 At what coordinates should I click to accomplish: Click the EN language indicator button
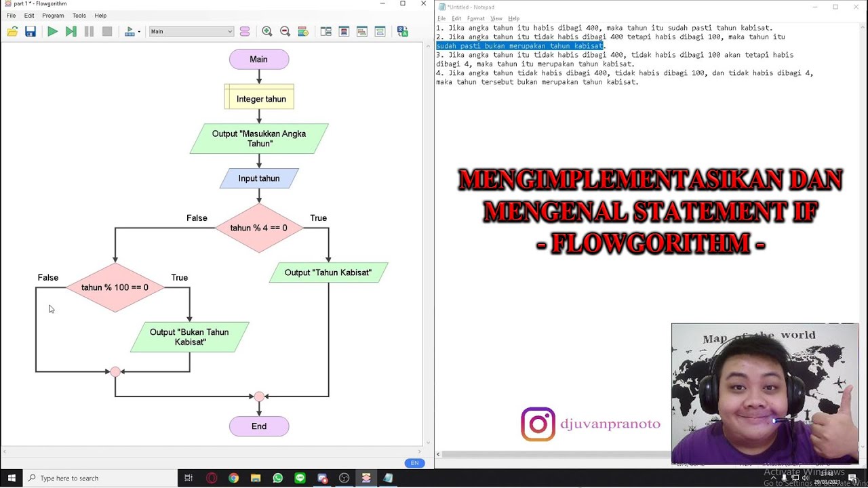414,463
